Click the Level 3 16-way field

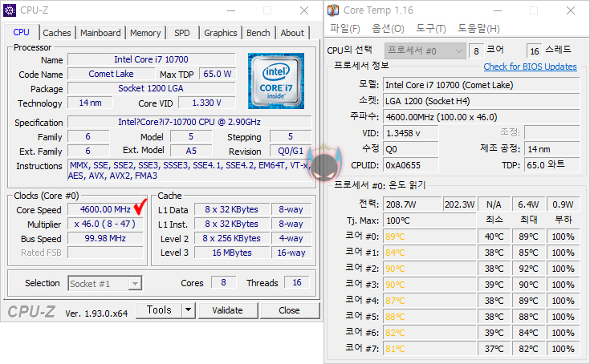pos(291,253)
